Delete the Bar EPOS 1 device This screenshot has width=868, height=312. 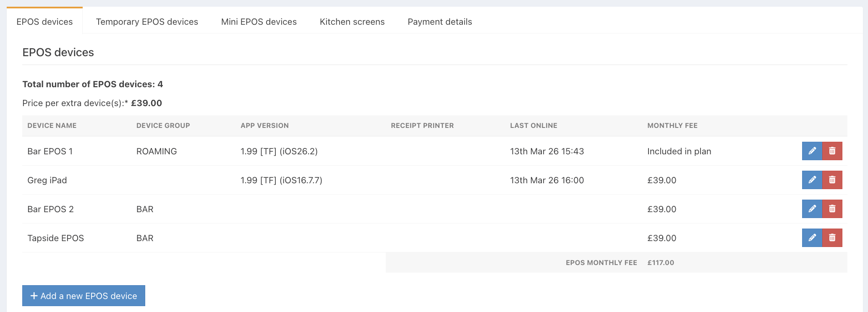(832, 151)
